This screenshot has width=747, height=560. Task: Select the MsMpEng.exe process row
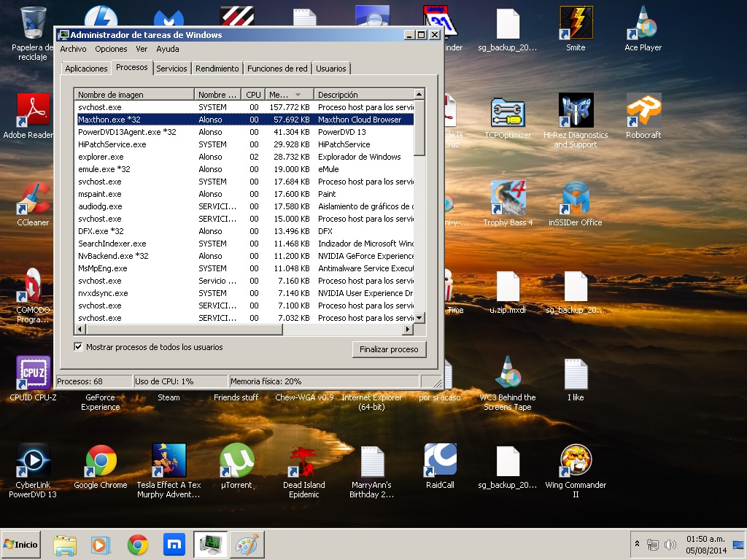tap(244, 268)
